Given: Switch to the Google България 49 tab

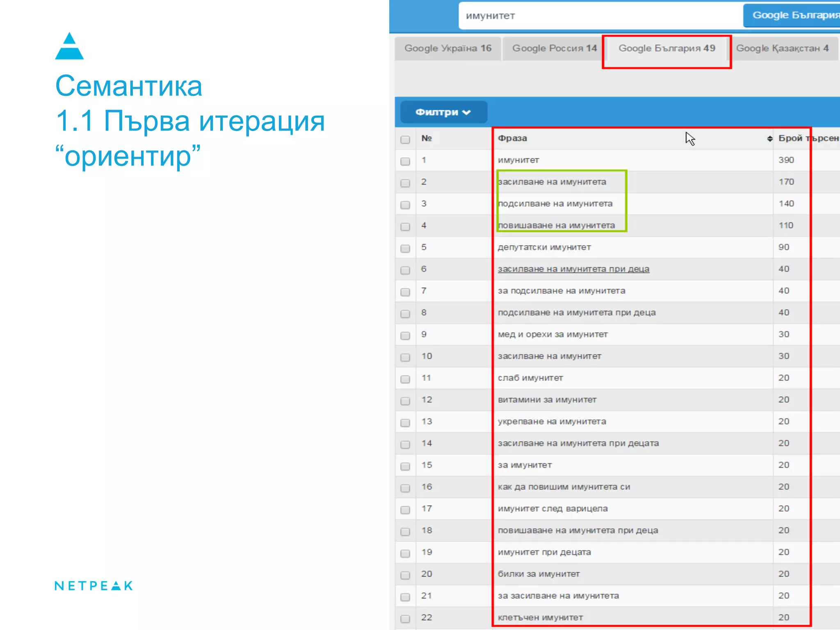Looking at the screenshot, I should tap(667, 48).
